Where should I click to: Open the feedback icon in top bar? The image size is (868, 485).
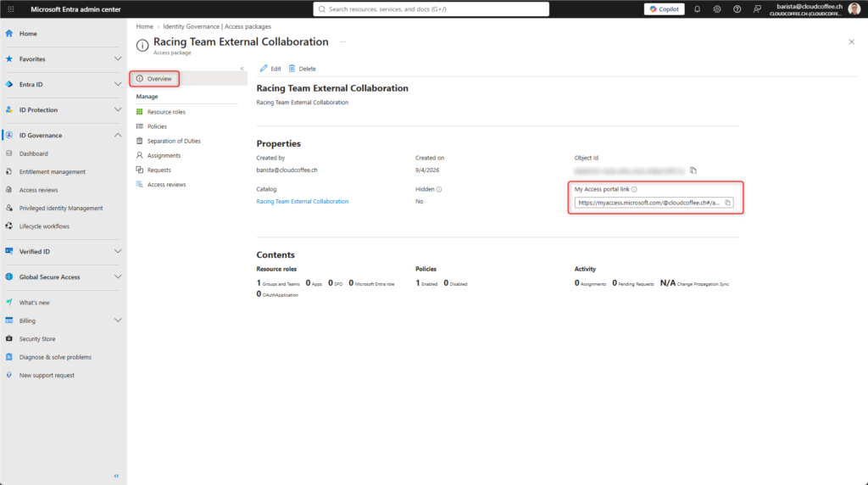click(757, 8)
